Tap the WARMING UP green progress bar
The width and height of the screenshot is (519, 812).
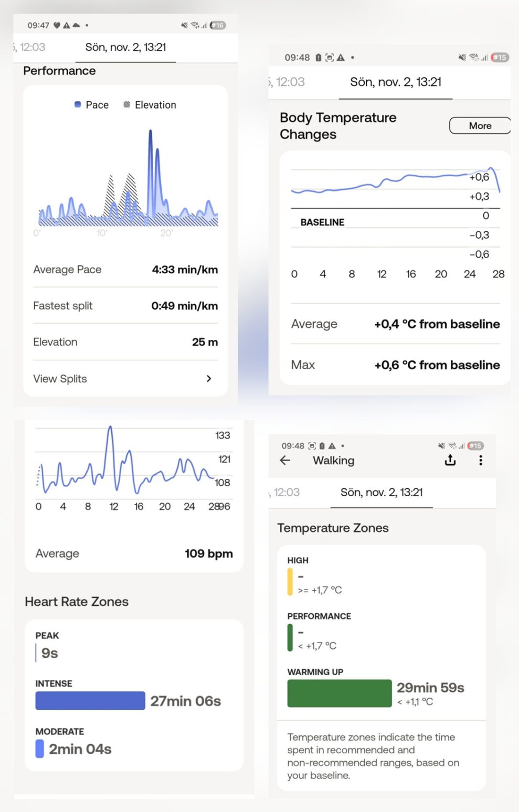(x=338, y=692)
